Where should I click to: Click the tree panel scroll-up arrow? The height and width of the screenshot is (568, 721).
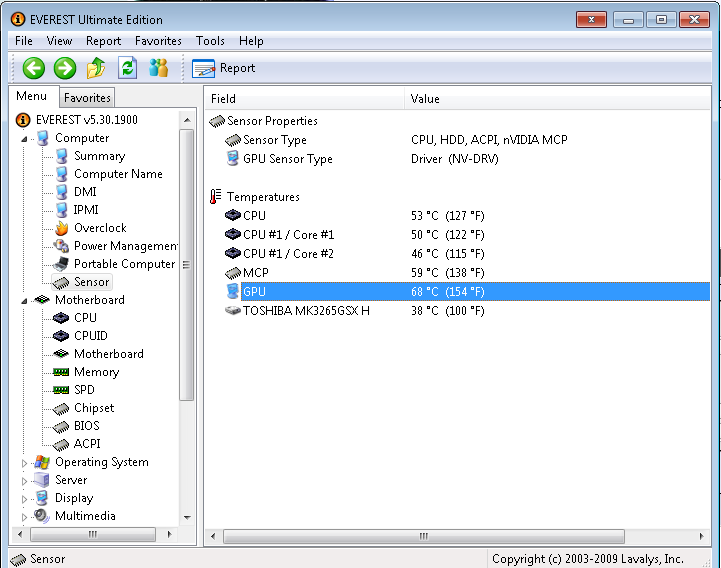click(187, 120)
